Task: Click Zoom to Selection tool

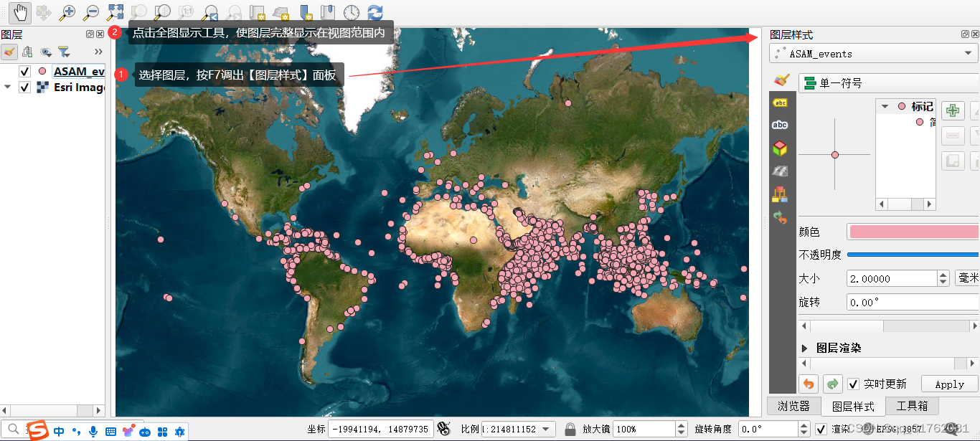Action: pyautogui.click(x=138, y=12)
